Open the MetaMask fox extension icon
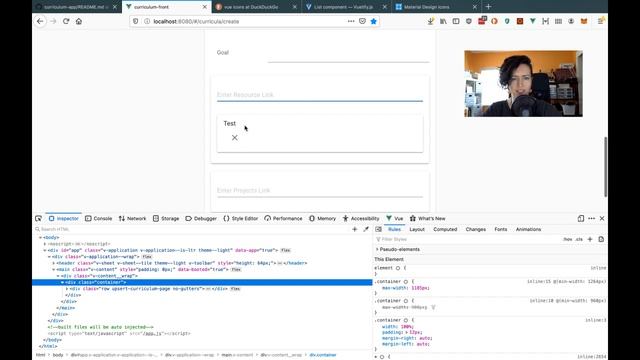This screenshot has height=360, width=640. (x=584, y=21)
